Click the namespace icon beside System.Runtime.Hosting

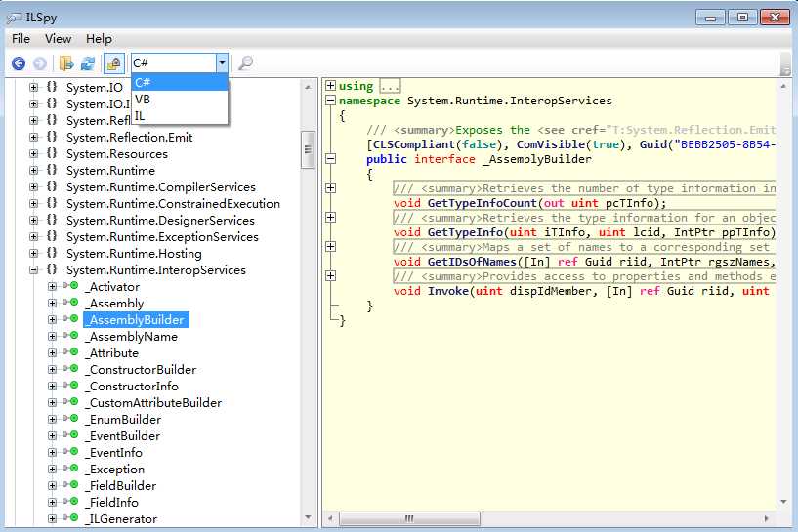52,253
